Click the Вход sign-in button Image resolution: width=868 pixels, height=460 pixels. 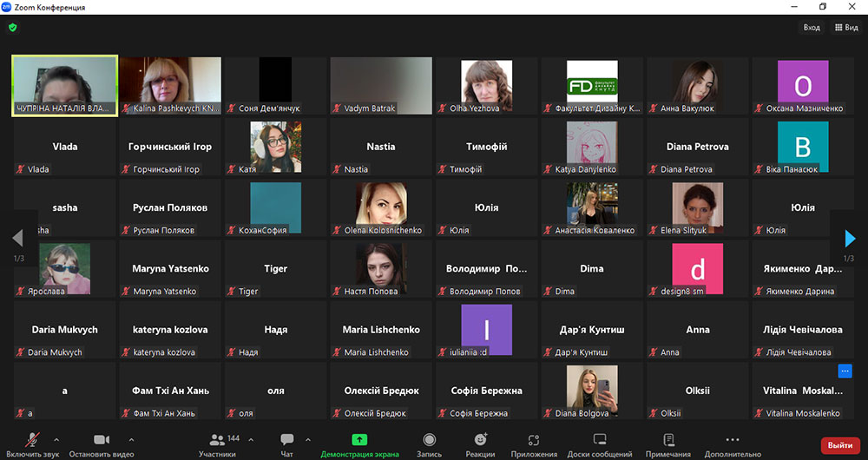tap(812, 27)
